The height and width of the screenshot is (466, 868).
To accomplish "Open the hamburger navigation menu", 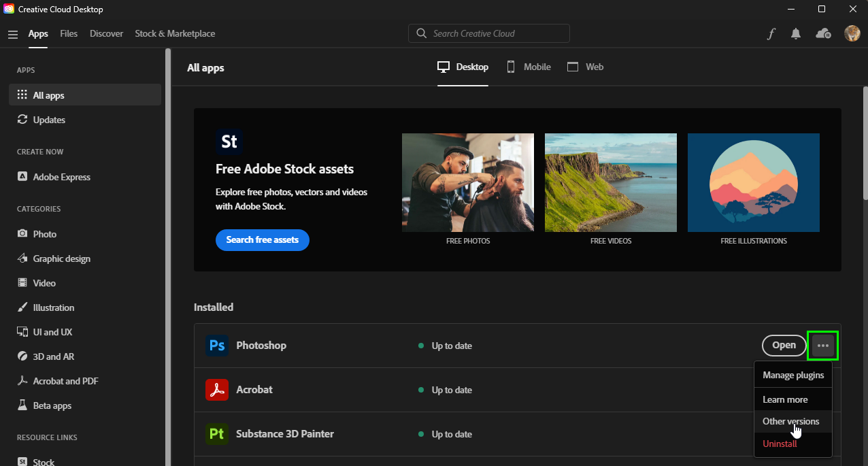I will (x=12, y=33).
